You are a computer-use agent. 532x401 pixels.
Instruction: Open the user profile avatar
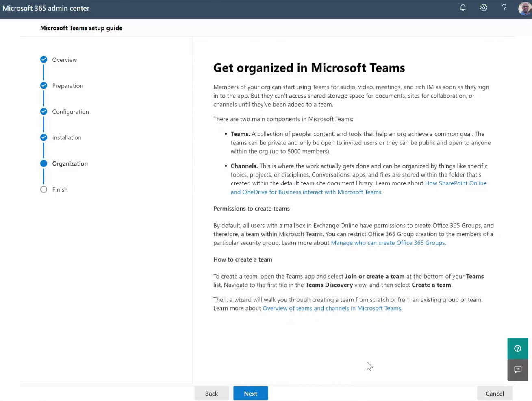tap(525, 8)
